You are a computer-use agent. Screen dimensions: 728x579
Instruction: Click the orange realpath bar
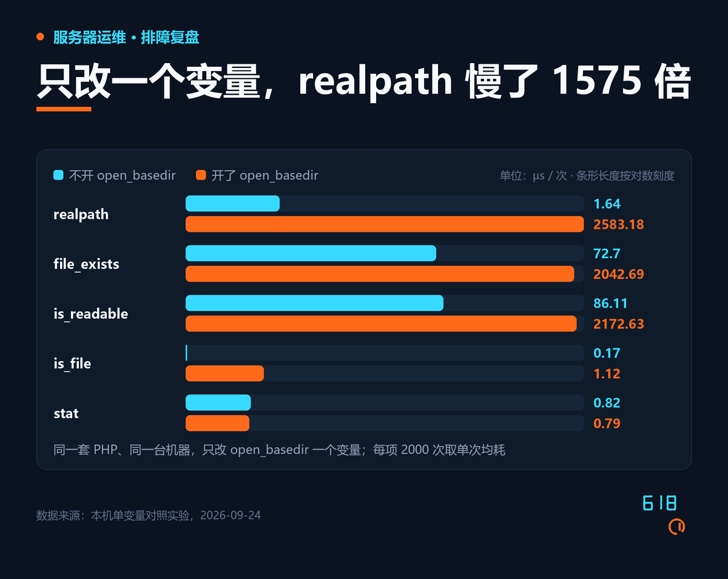385,225
